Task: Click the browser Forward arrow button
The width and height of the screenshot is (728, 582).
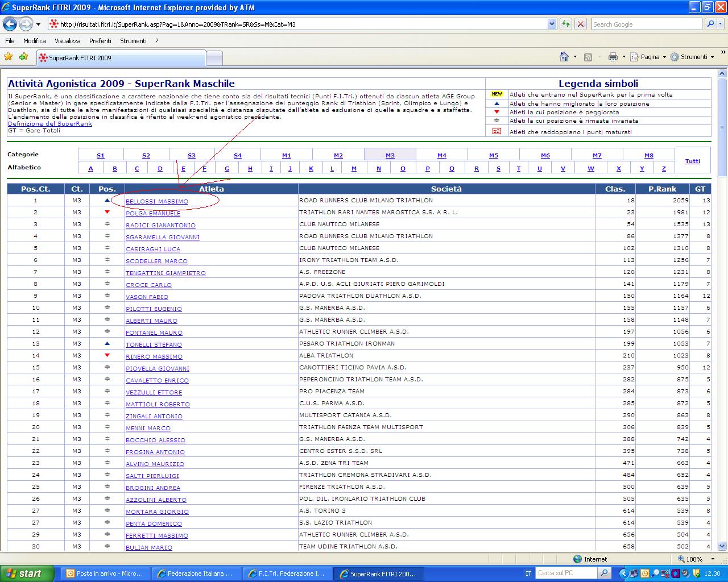Action: [x=26, y=24]
